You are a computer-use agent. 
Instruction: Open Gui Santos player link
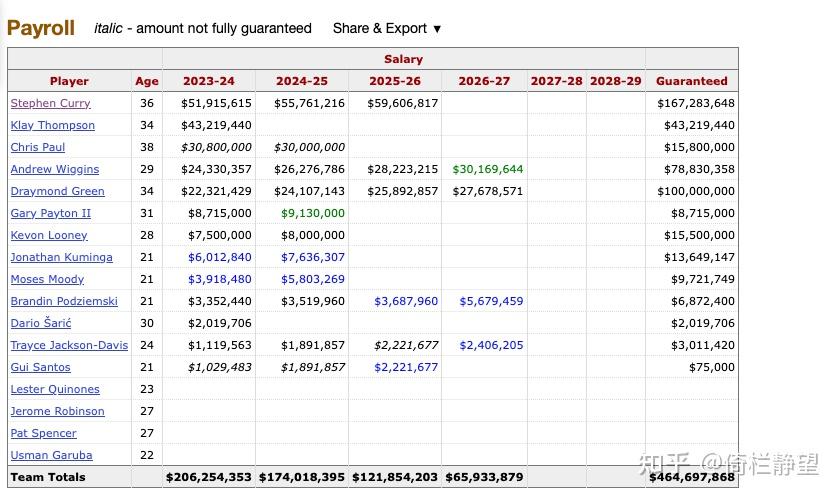point(41,366)
